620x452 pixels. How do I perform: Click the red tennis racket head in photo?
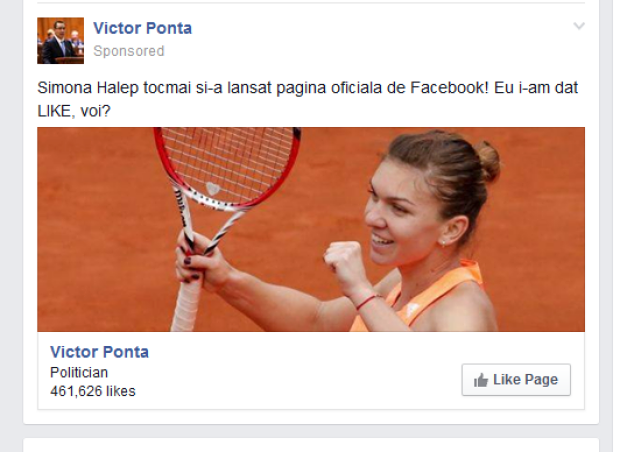click(x=229, y=164)
